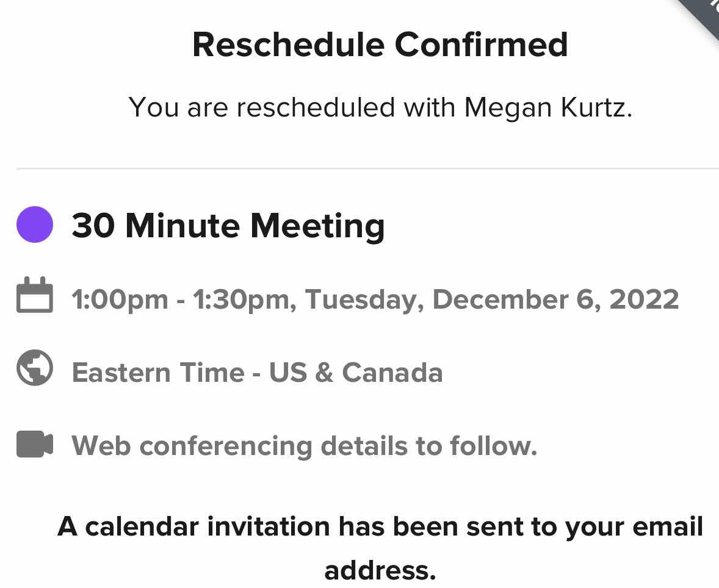
Task: Click the words "You are rescheduled with"
Action: [292, 108]
